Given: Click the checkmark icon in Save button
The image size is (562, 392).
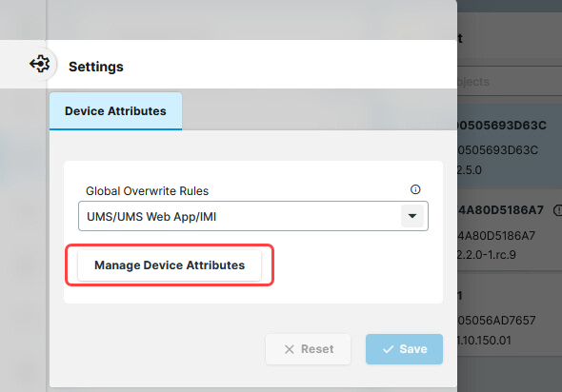Looking at the screenshot, I should click(388, 349).
